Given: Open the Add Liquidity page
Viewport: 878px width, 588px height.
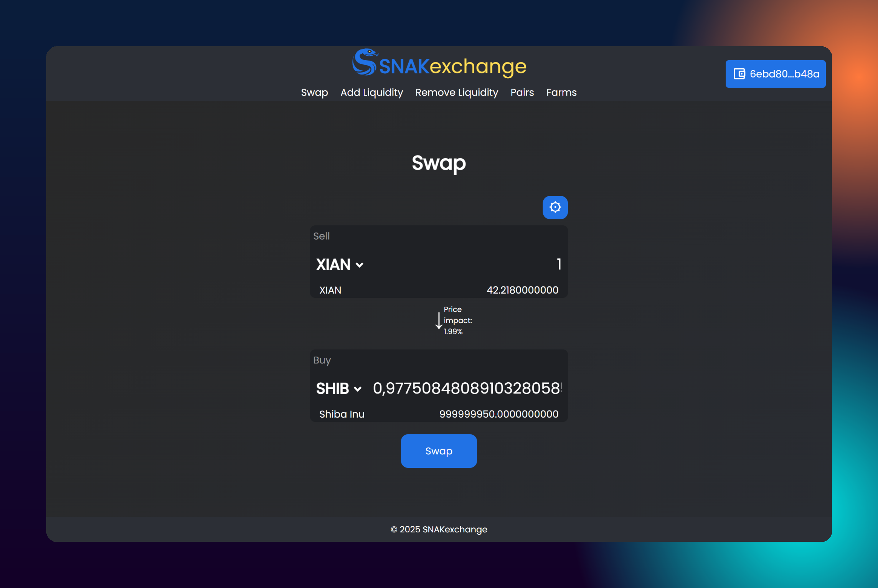Looking at the screenshot, I should 371,92.
